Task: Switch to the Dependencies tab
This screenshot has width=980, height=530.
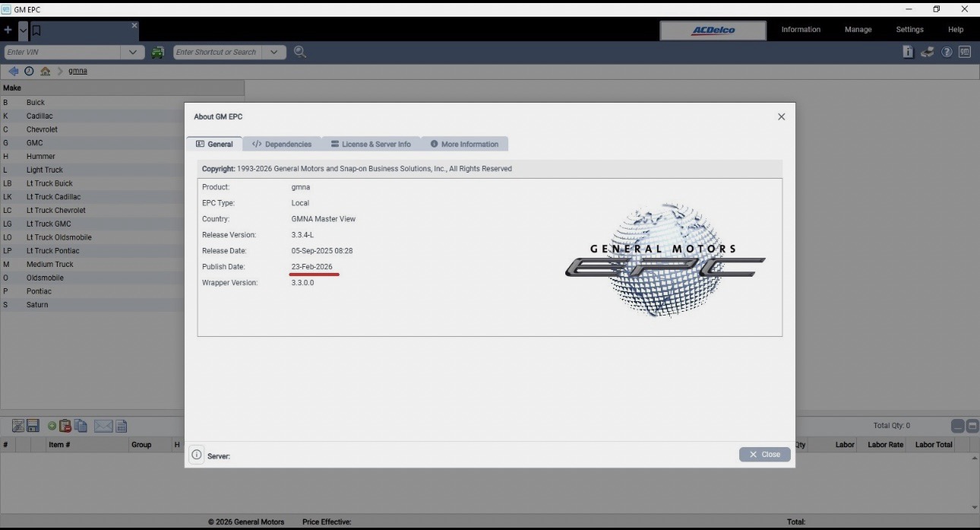Action: (x=282, y=144)
